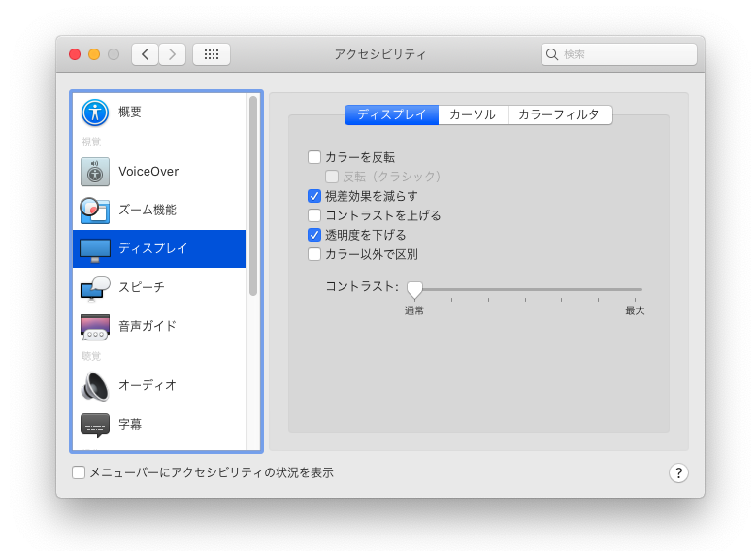Check メニューバーにアクセシビリティの状況を表示 option
756x551 pixels.
pyautogui.click(x=79, y=472)
